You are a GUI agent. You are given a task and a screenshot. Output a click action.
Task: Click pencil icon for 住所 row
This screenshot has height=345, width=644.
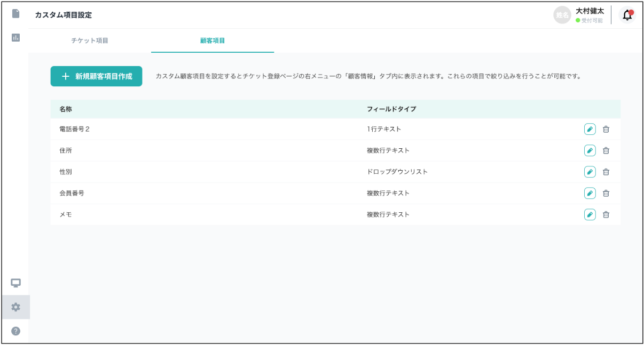tap(590, 150)
